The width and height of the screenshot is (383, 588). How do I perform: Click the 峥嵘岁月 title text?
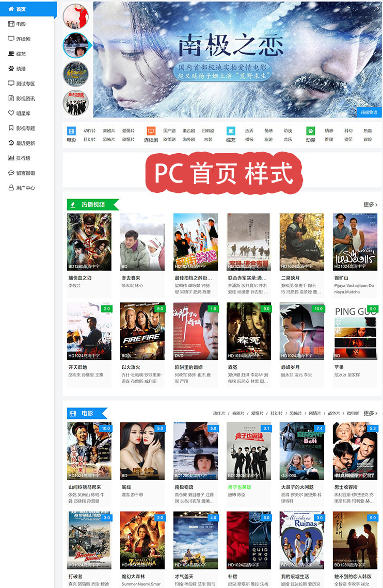[291, 367]
